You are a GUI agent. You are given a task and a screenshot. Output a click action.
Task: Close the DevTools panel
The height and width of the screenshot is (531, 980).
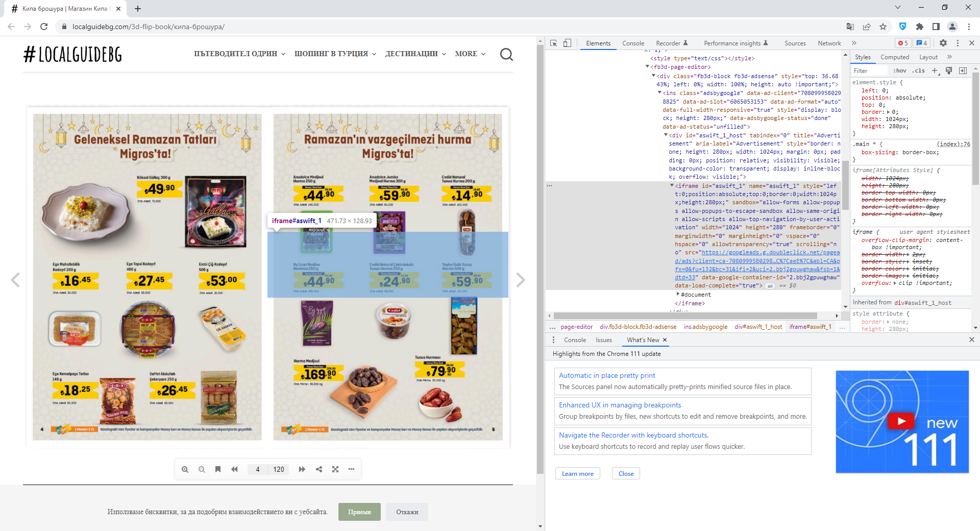tap(972, 43)
